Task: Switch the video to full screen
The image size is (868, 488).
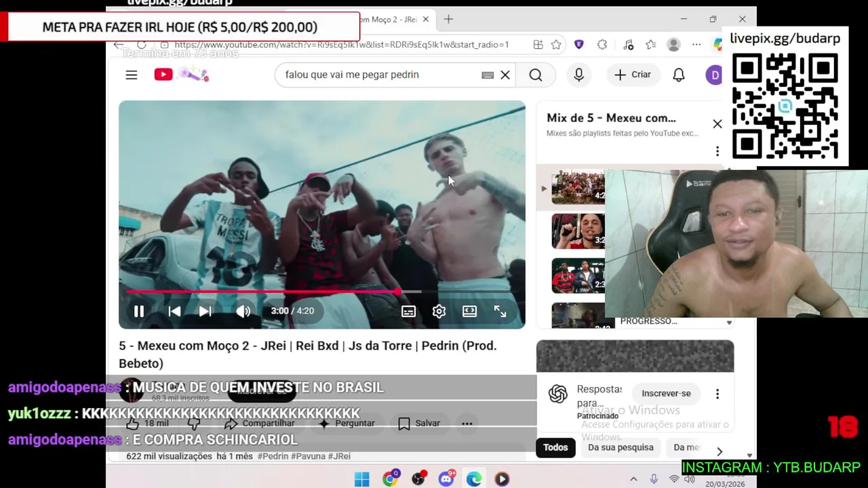Action: click(x=500, y=311)
